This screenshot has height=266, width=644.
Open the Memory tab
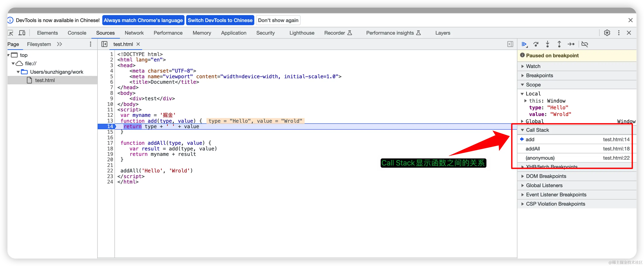coord(202,33)
